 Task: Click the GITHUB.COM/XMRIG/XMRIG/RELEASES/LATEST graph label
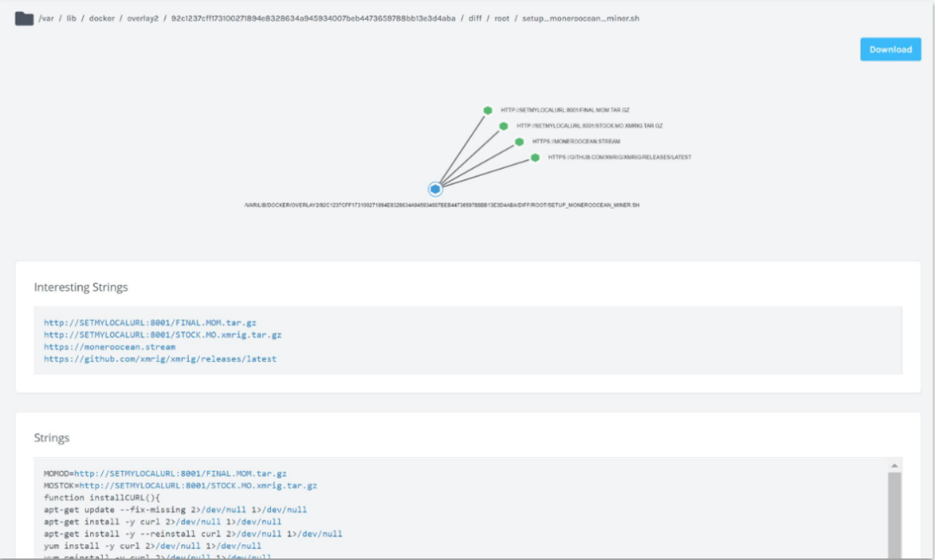620,158
